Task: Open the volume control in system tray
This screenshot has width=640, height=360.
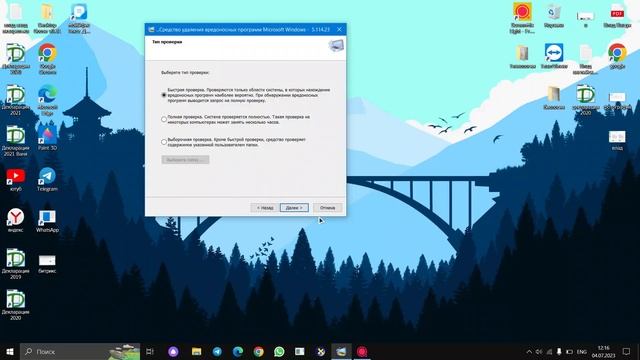Action: (x=539, y=351)
